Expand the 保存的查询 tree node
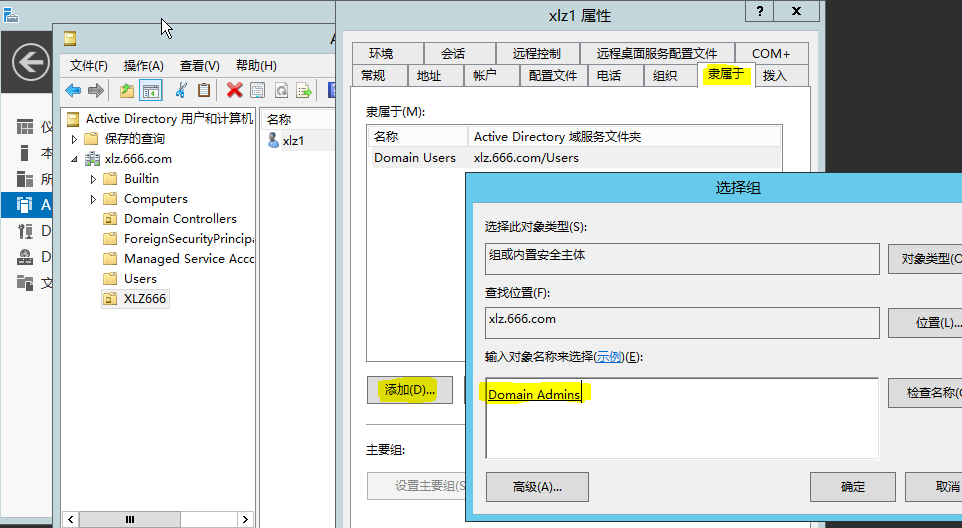Screen dimensions: 962x528 74,139
